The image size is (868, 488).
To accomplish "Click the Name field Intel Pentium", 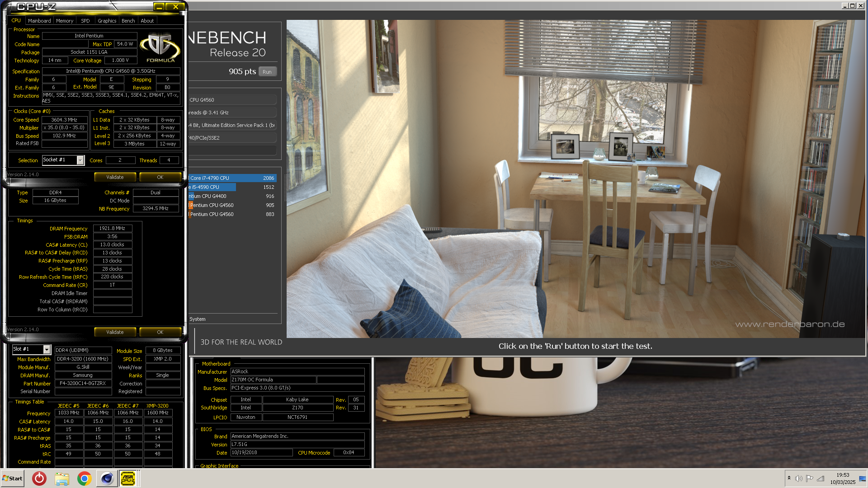I will [x=89, y=36].
